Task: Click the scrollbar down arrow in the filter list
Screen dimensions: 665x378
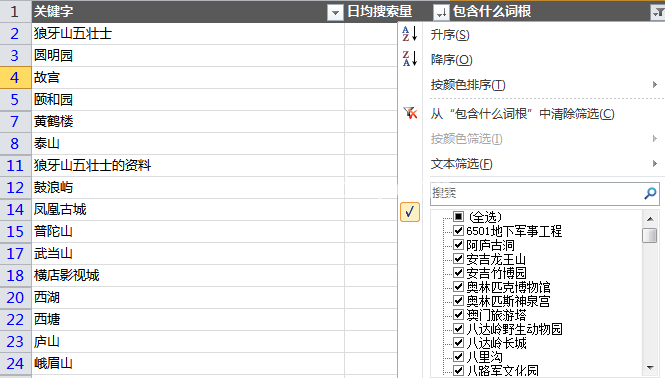Action: pos(650,368)
